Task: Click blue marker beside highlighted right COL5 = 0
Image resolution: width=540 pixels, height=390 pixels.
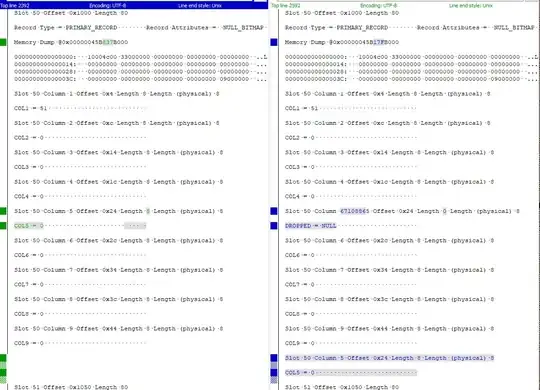Action: 274,372
